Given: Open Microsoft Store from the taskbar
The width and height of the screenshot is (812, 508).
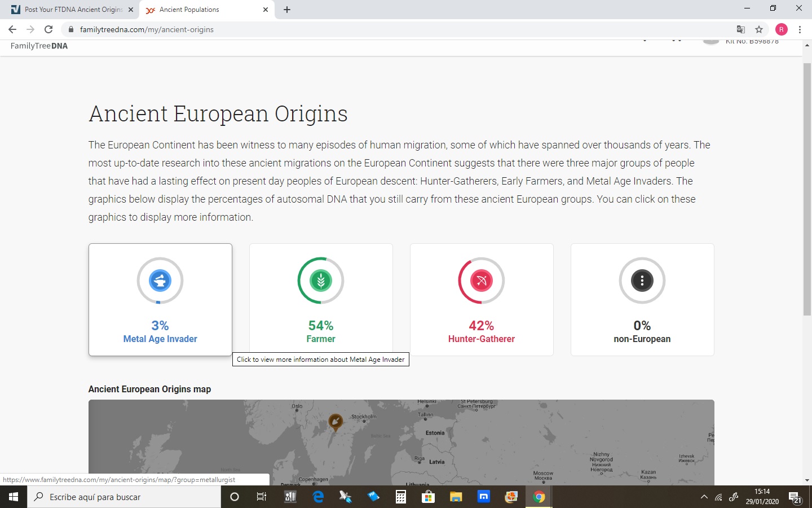Looking at the screenshot, I should click(429, 497).
